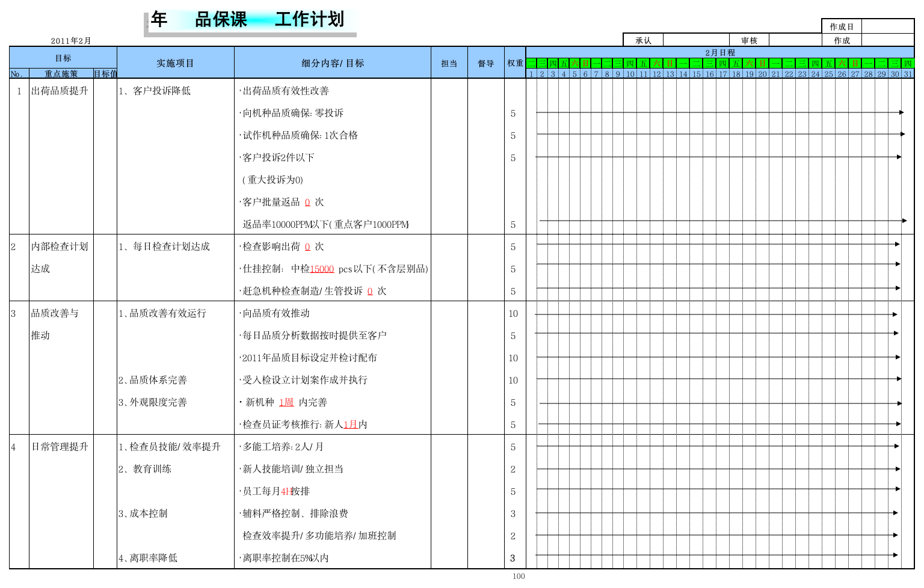Click '受入检设立计划案作成并执行' cell

pos(304,380)
